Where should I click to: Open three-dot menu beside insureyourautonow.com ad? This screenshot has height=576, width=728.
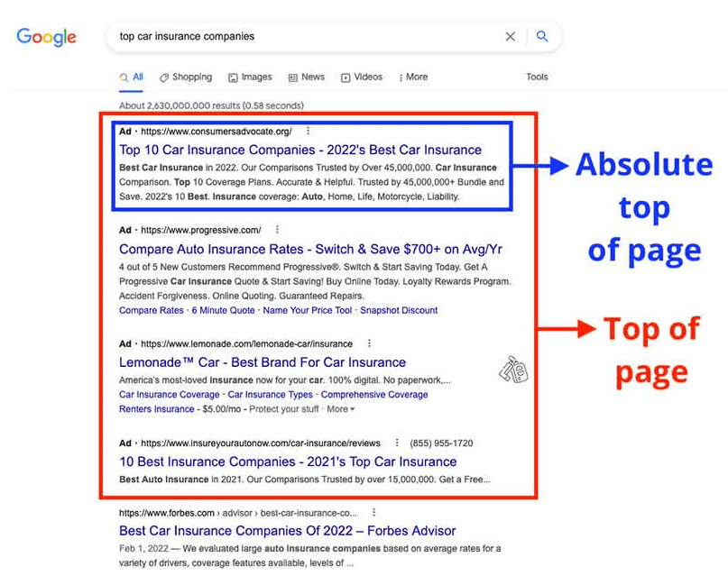[x=397, y=443]
